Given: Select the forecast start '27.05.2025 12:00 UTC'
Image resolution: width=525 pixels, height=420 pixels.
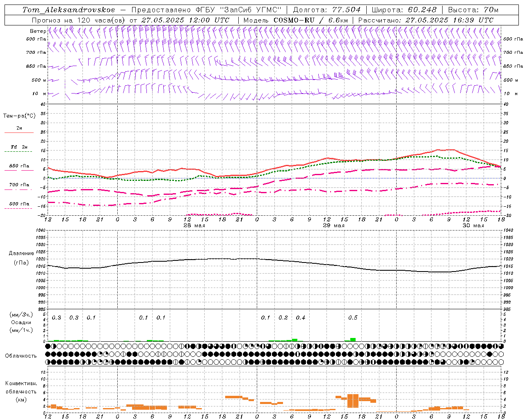Looking at the screenshot, I should tap(185, 20).
